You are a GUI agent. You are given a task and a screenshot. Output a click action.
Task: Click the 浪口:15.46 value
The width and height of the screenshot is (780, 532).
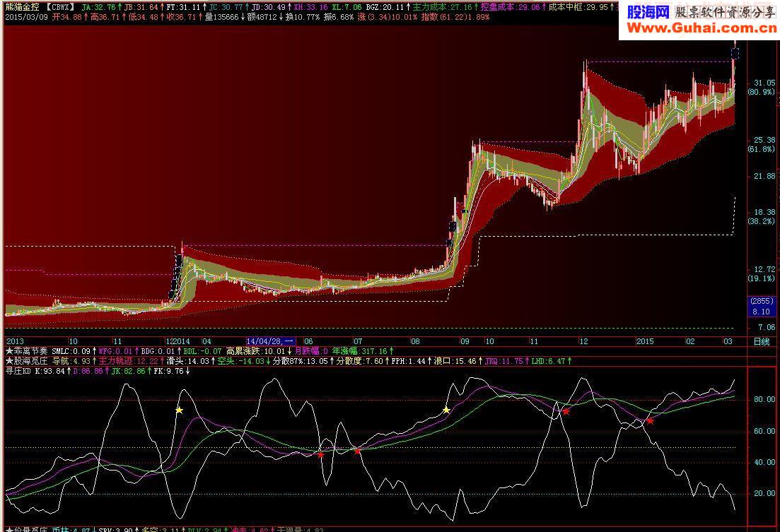(x=455, y=361)
